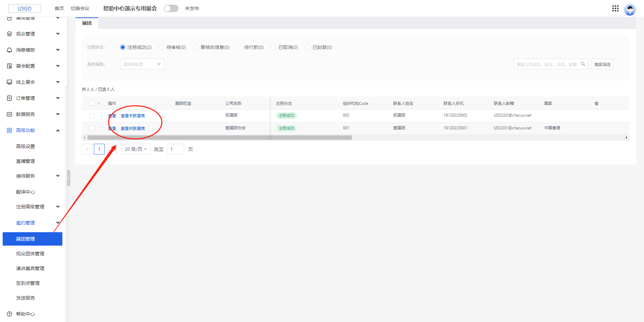Open the 20 条/页 page size dropdown

pyautogui.click(x=136, y=149)
